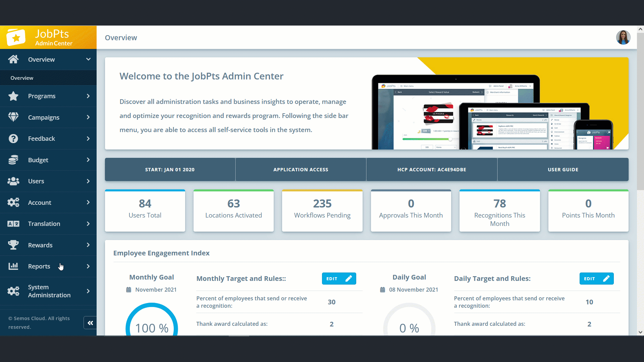Click the Feedback sidebar icon

pyautogui.click(x=13, y=138)
